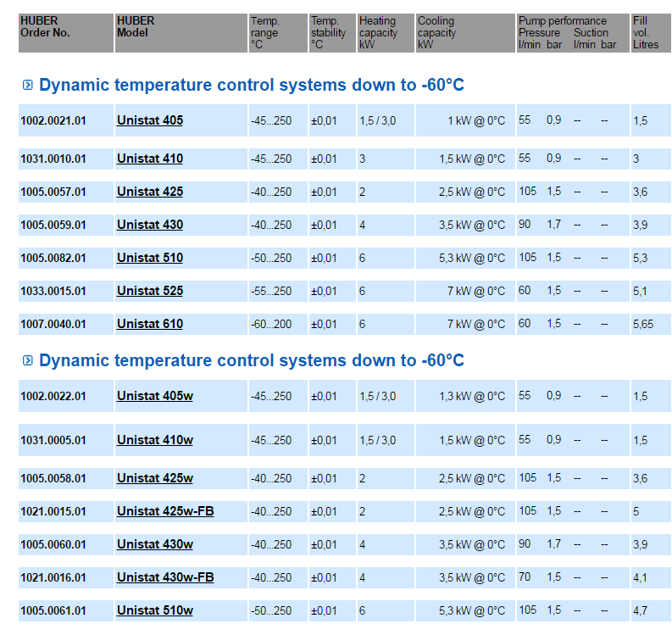The width and height of the screenshot is (672, 635).
Task: Select order number 1021.0015.01
Action: point(53,511)
